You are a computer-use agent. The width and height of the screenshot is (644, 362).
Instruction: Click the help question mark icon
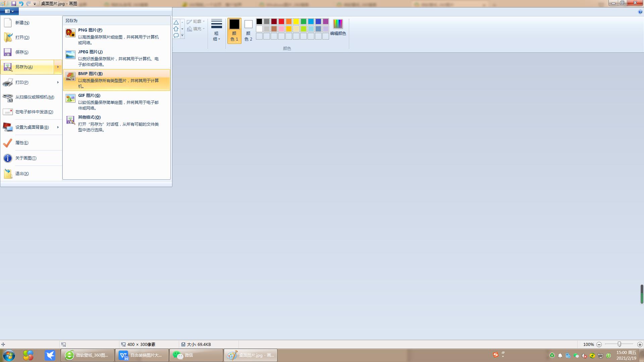pos(640,12)
